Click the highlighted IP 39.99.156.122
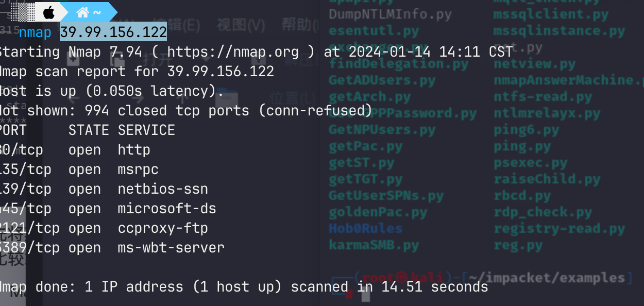 [113, 32]
